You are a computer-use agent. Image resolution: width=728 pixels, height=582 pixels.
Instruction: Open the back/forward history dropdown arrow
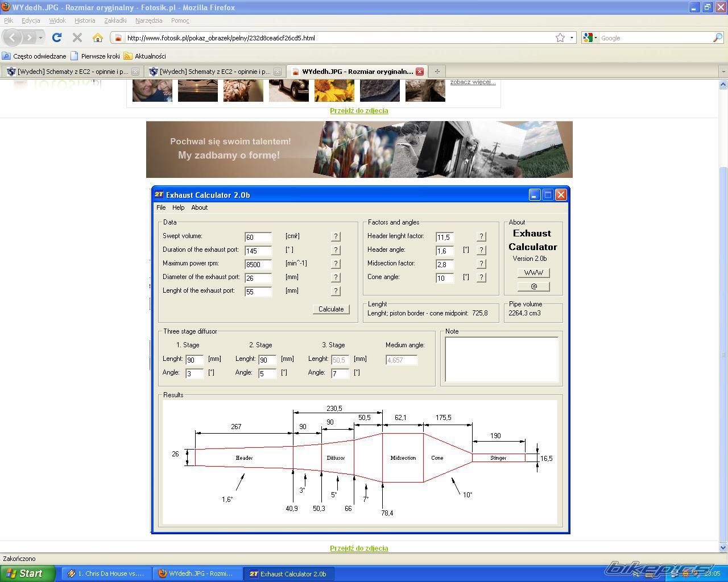point(40,38)
